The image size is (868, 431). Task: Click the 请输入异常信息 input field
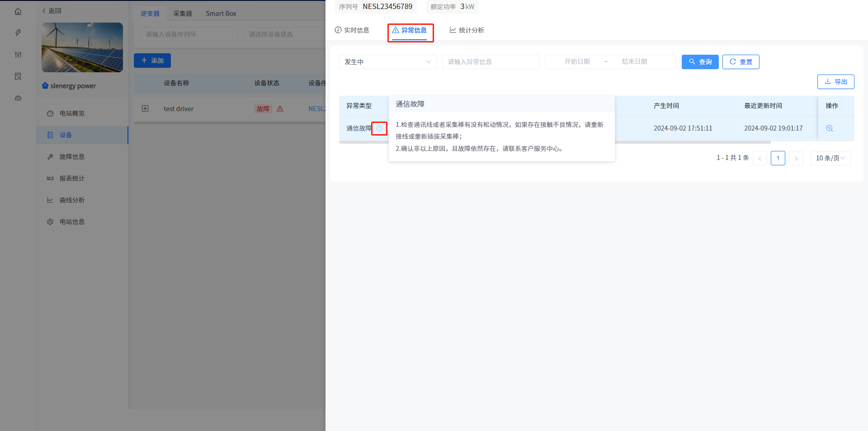point(491,62)
